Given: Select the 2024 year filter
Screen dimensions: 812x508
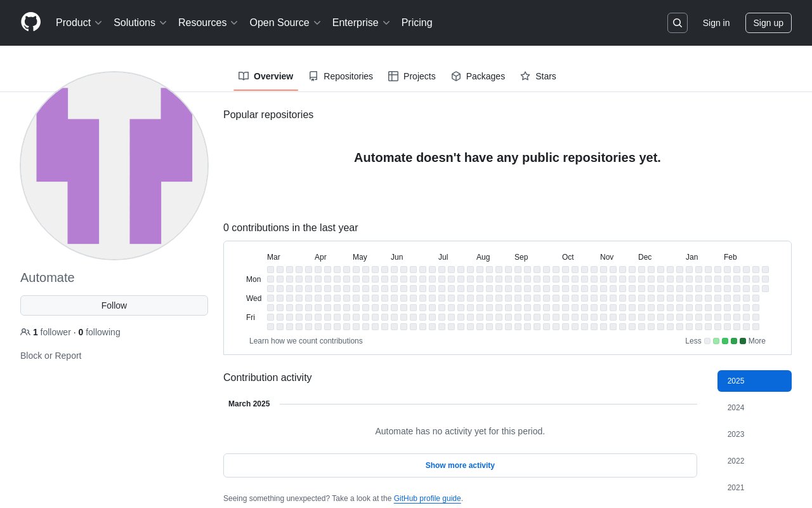Looking at the screenshot, I should pyautogui.click(x=754, y=408).
